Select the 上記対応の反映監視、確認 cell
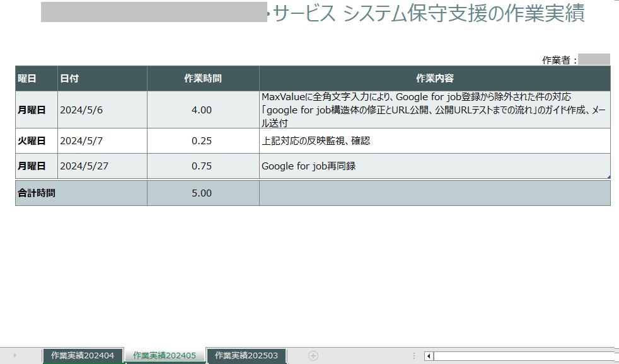This screenshot has height=364, width=619. [435, 141]
